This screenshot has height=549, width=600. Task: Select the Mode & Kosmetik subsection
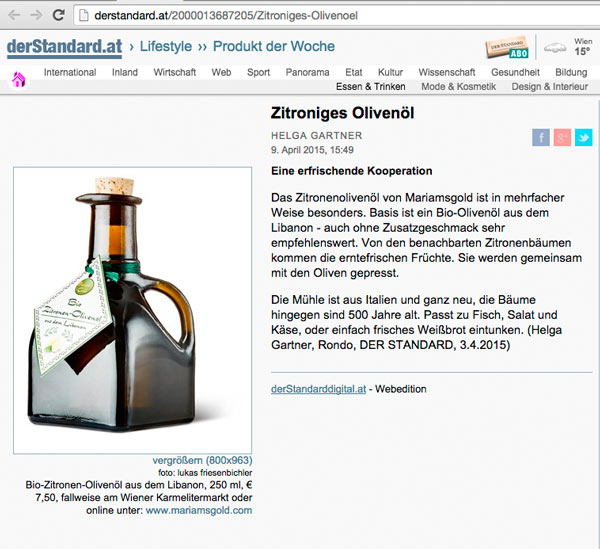[x=458, y=87]
